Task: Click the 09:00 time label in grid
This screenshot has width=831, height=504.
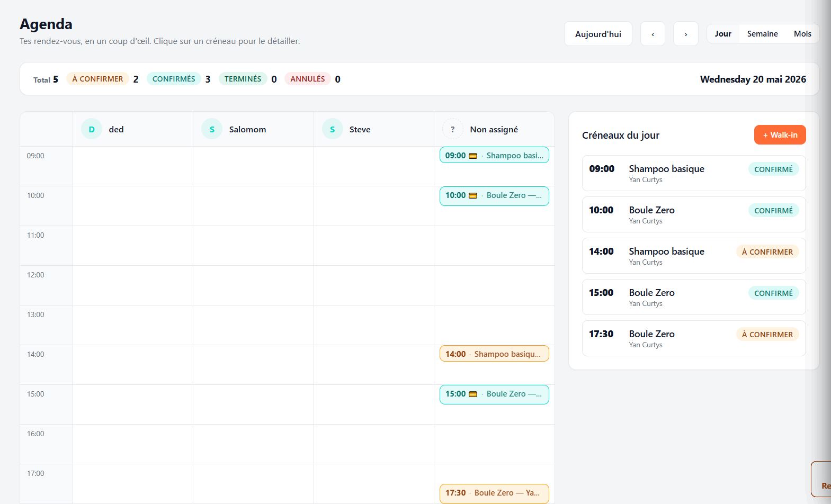Action: coord(35,156)
